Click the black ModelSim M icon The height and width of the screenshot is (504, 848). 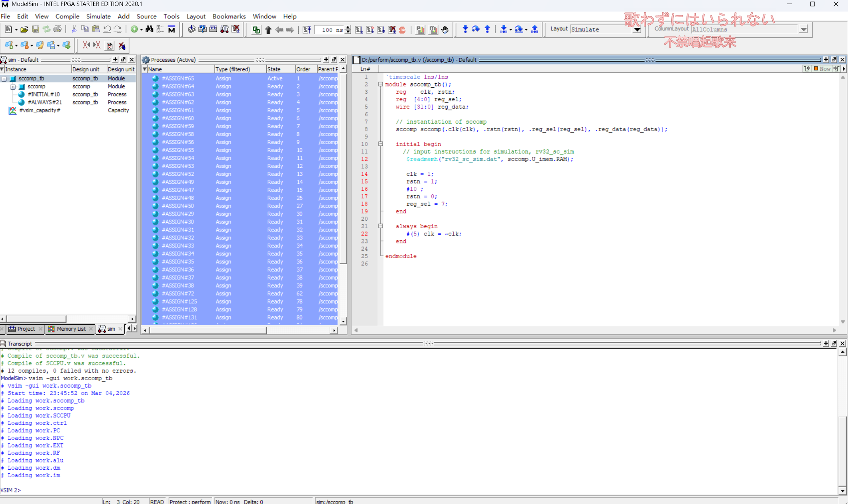click(172, 29)
